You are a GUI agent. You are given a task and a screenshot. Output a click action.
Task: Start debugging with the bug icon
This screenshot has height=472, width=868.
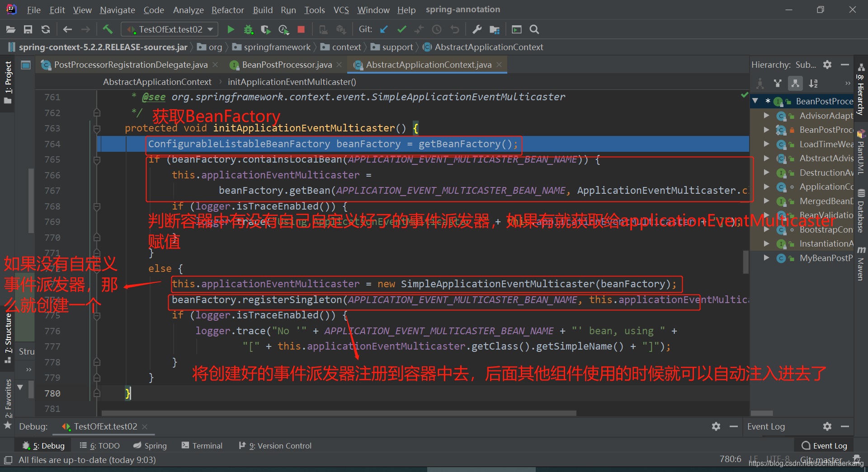pos(248,29)
